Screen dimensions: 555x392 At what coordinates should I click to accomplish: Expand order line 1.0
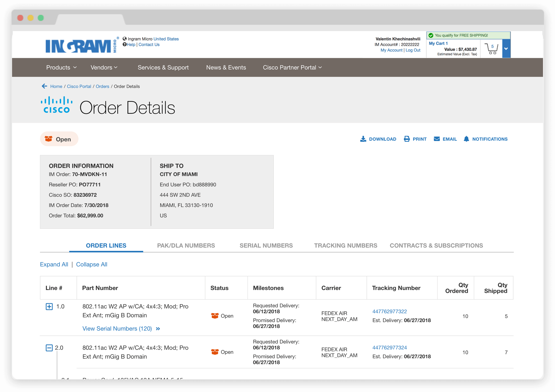coord(49,306)
